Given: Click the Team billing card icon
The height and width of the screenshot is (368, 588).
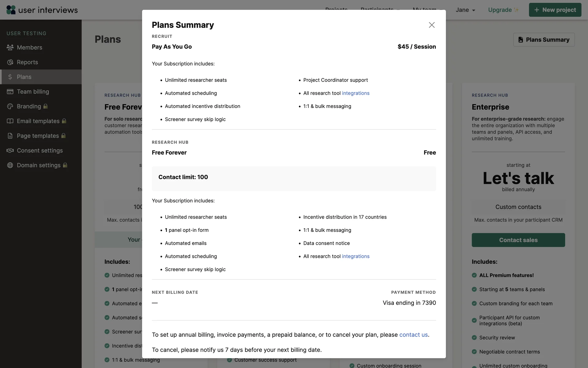Looking at the screenshot, I should (x=10, y=92).
